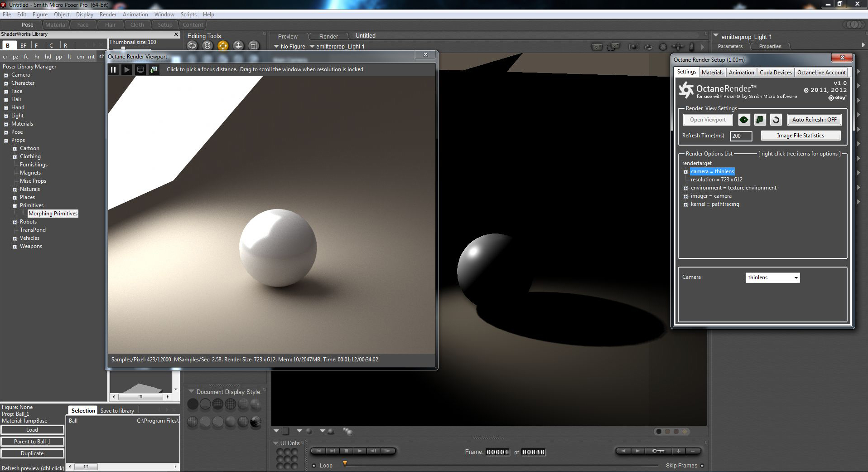Click the key icon in animation controls
The height and width of the screenshot is (472, 868).
[x=658, y=451]
